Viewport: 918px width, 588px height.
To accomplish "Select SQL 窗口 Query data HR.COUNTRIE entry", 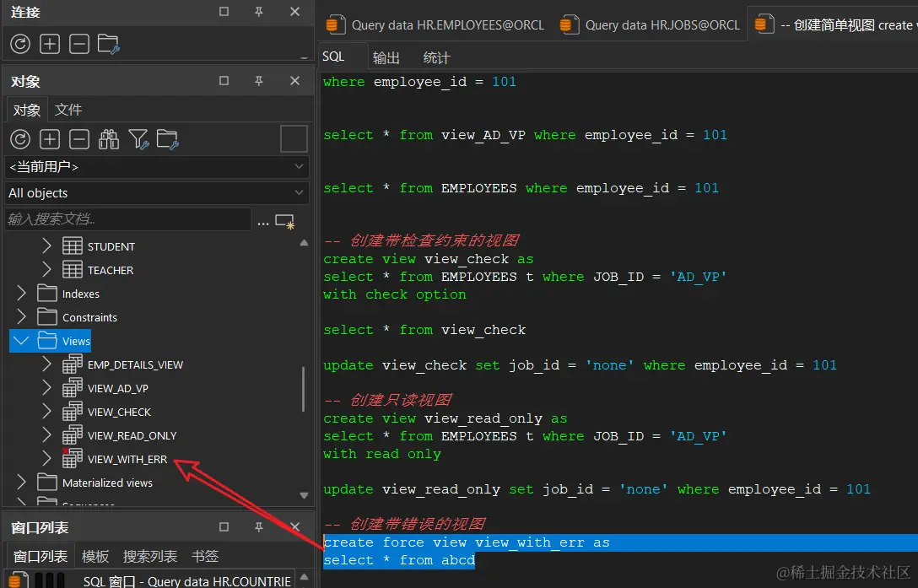I will tap(151, 580).
